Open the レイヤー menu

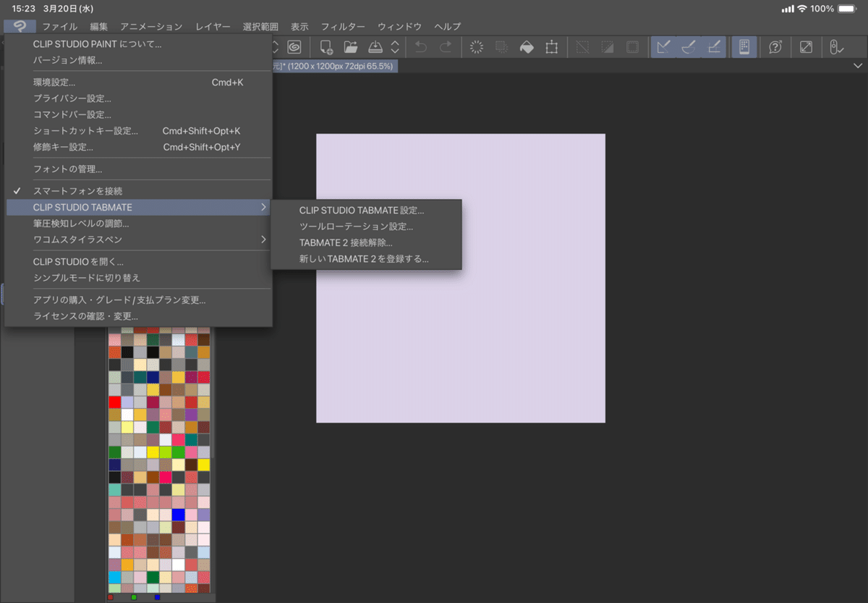[213, 27]
